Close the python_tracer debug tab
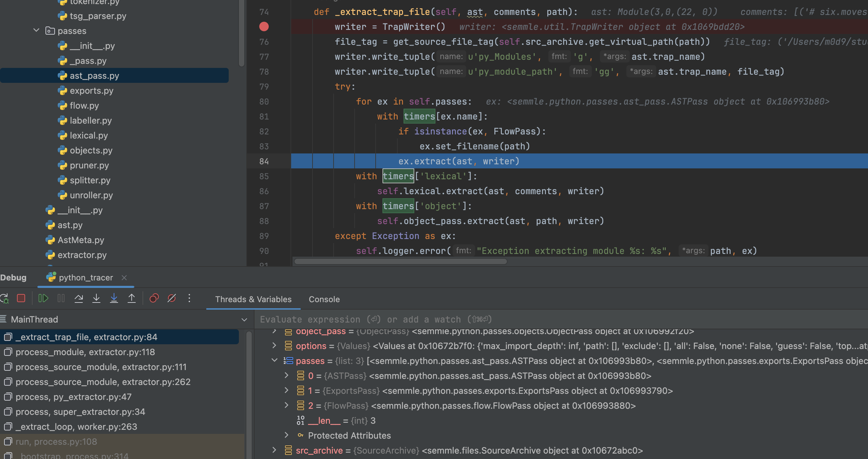 click(x=124, y=278)
